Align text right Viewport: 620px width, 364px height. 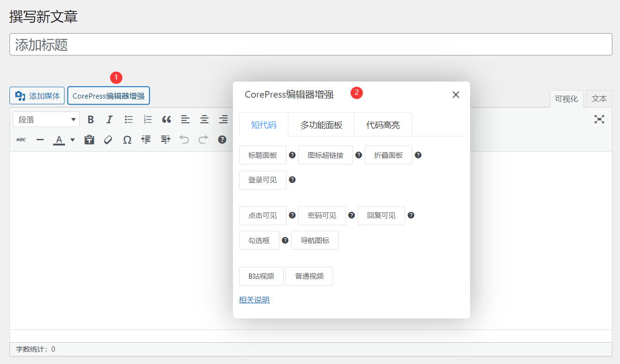click(223, 119)
